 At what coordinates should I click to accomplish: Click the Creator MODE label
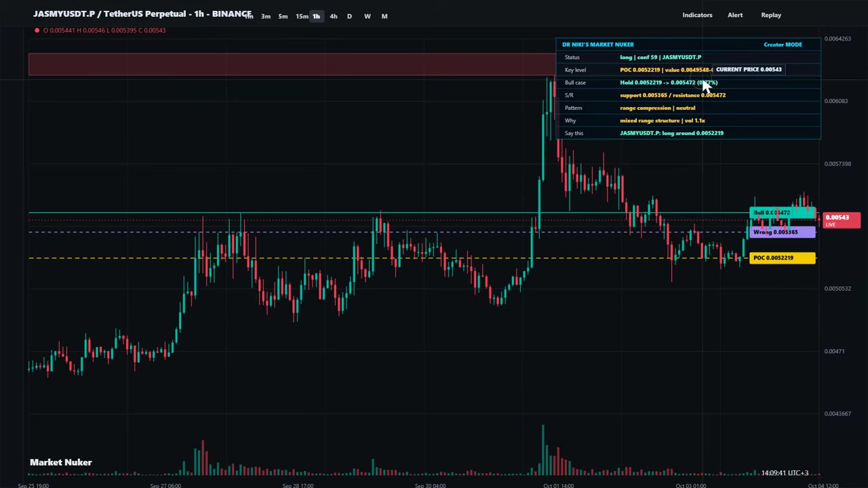coord(783,45)
